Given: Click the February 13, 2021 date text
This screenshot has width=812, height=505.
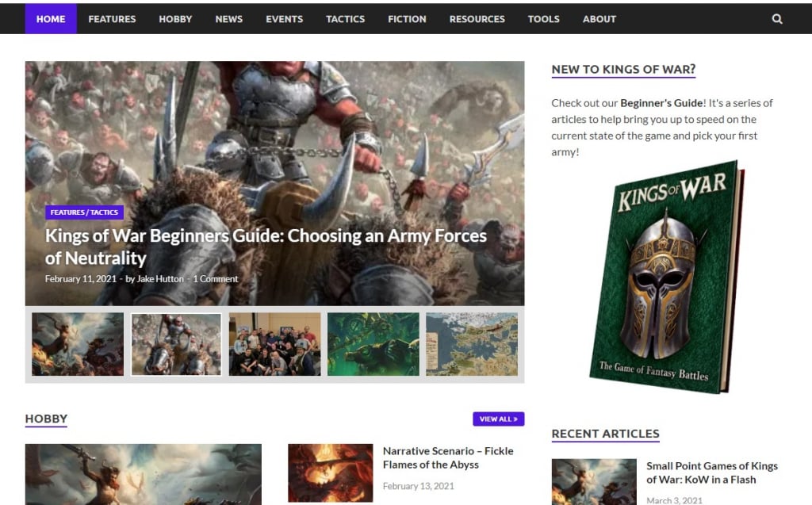Looking at the screenshot, I should (x=419, y=486).
